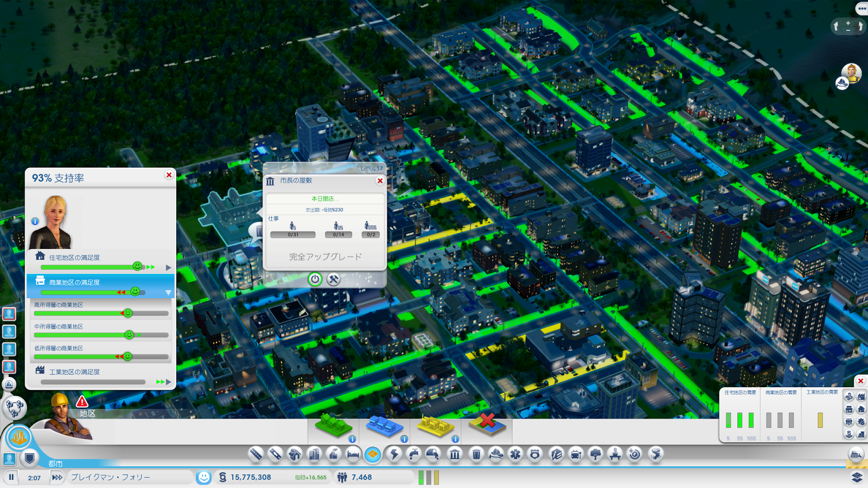Activate the bulldozer demolish tool
868x488 pixels.
coord(856,454)
